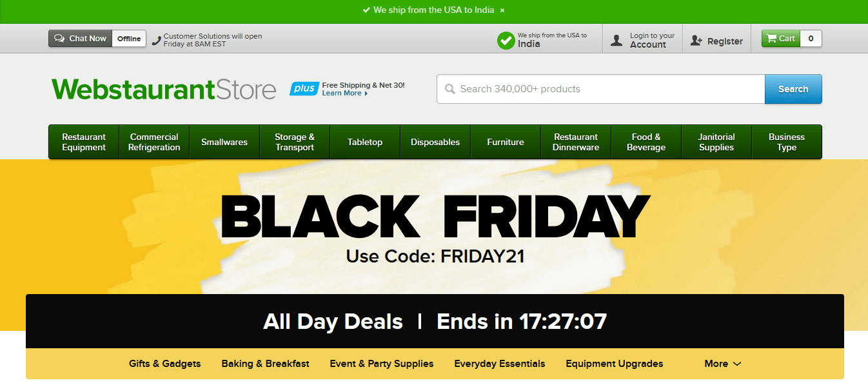Select the Business Type menu

click(x=787, y=142)
